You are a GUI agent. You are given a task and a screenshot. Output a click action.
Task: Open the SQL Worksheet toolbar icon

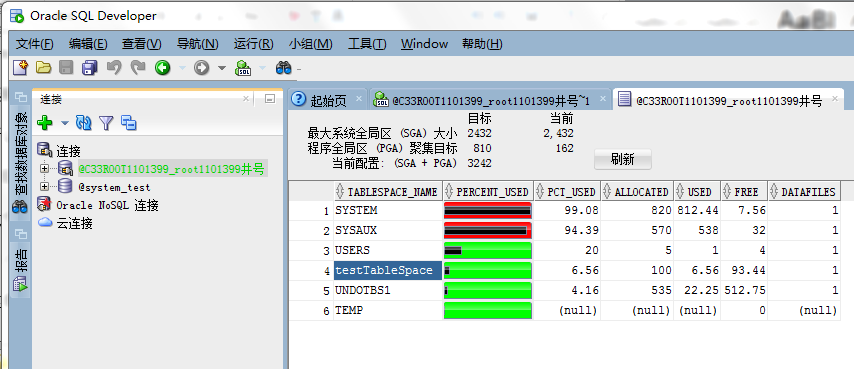pyautogui.click(x=243, y=67)
